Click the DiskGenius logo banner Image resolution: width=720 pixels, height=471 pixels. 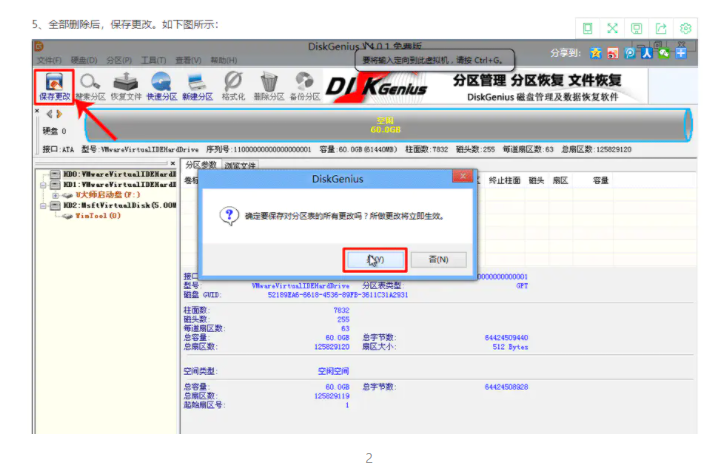point(377,86)
